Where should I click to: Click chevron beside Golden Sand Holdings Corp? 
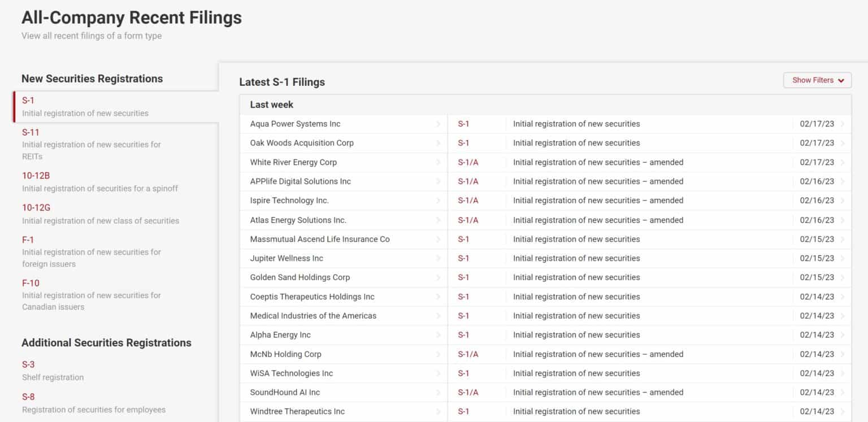pyautogui.click(x=439, y=277)
